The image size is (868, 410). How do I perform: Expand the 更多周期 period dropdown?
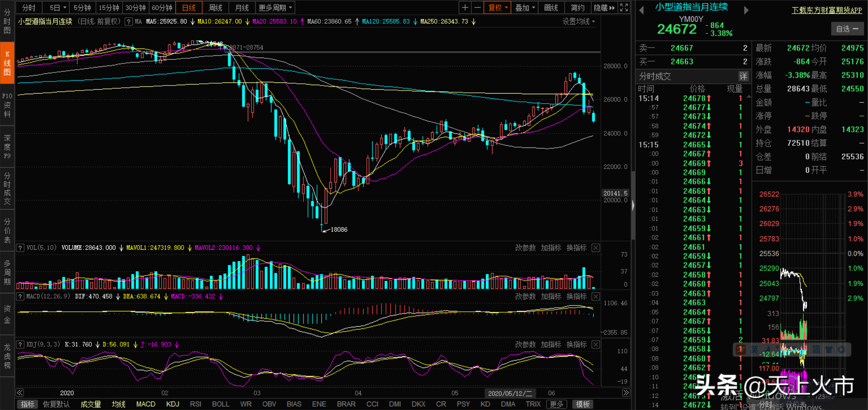click(275, 8)
